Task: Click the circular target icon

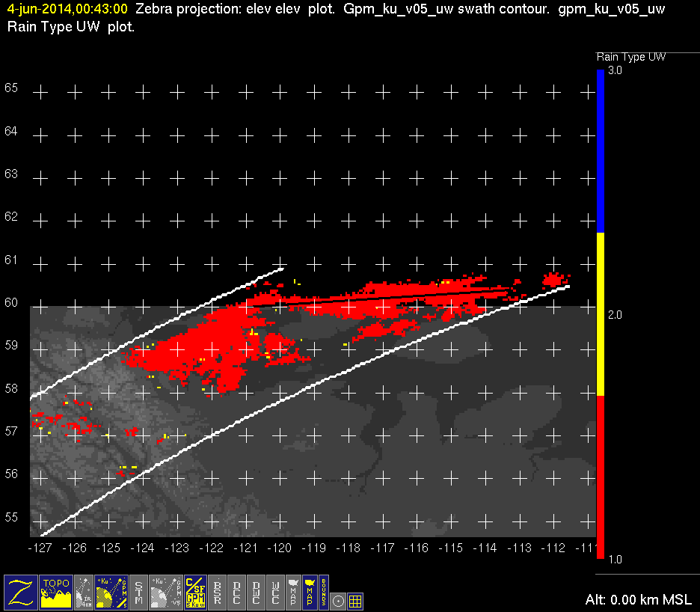Action: tap(339, 600)
